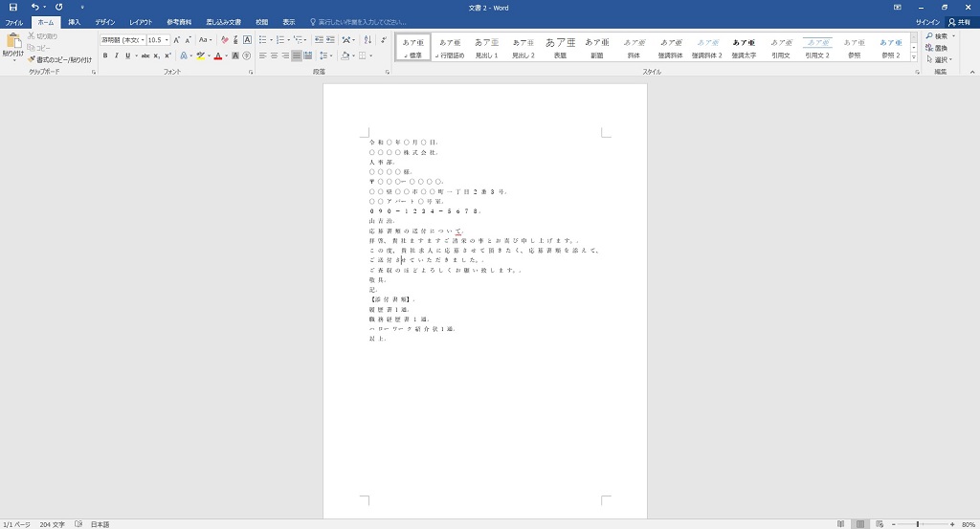Click the yellow text highlight color button

[x=200, y=56]
